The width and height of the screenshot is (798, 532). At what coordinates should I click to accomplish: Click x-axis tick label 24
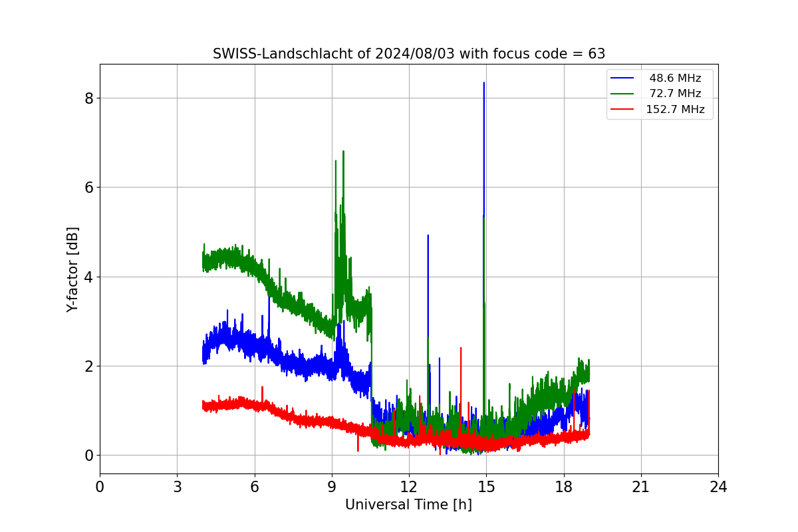click(718, 487)
